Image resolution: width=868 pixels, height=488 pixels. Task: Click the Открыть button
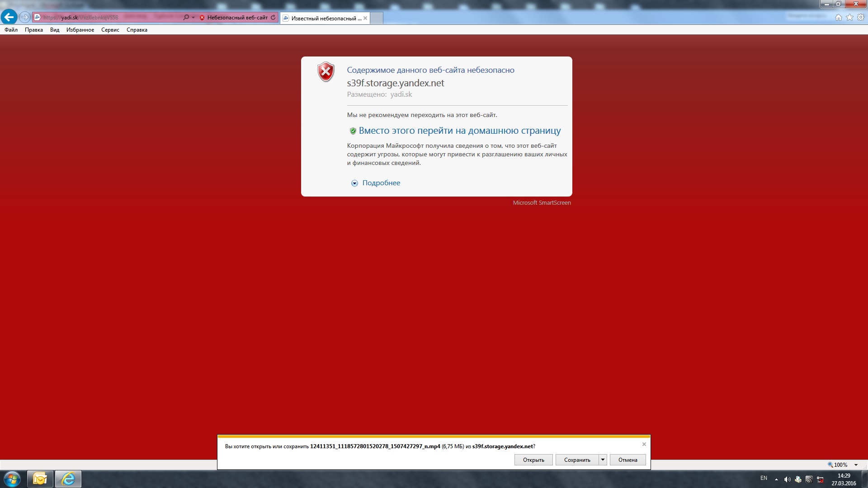tap(533, 460)
